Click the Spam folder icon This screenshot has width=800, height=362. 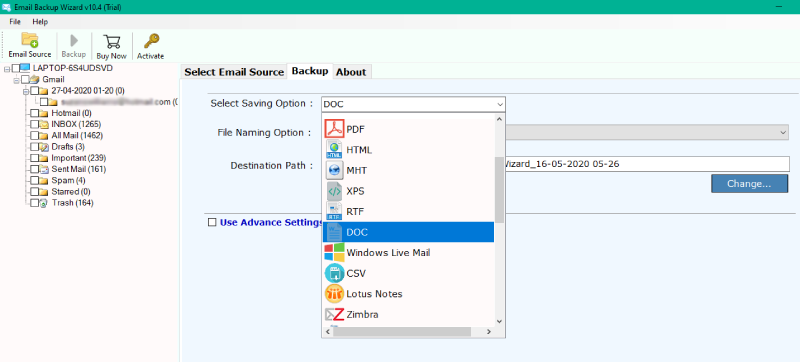(44, 180)
